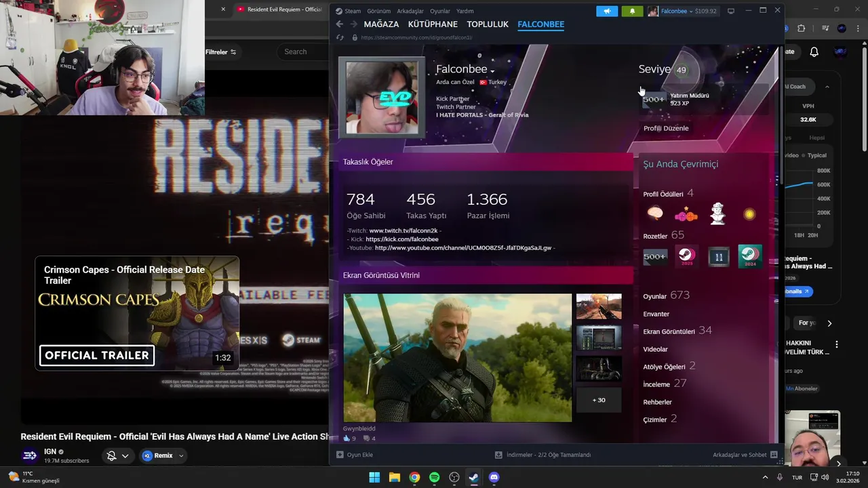Open the +30 more screenshots tile
This screenshot has height=488, width=868.
(599, 400)
